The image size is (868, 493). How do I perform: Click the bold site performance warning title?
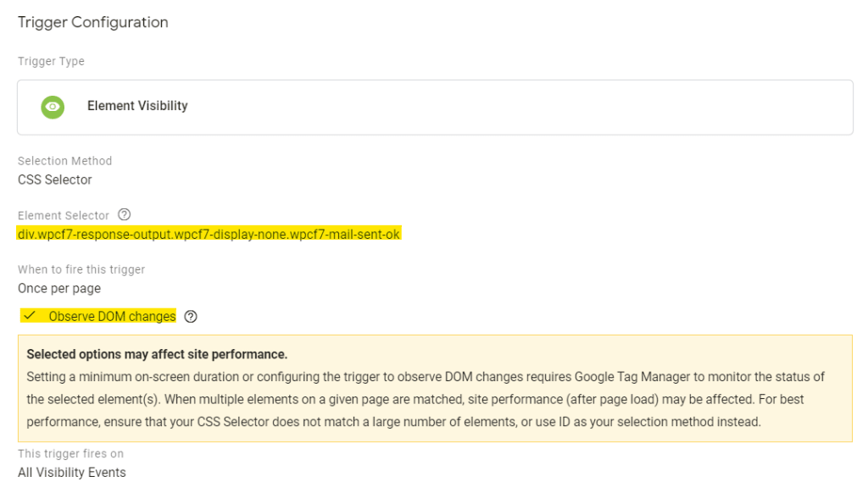pyautogui.click(x=157, y=354)
